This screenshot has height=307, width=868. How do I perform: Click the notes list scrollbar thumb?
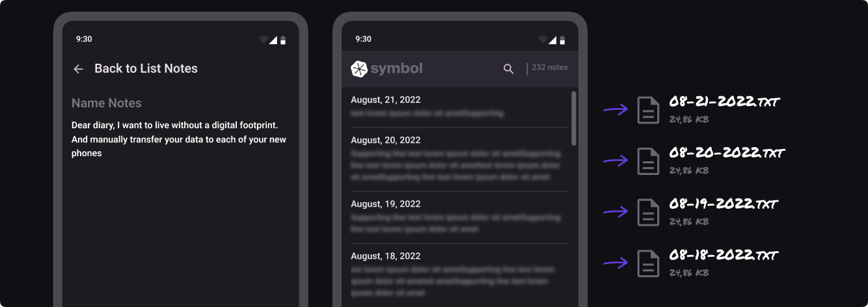click(573, 118)
